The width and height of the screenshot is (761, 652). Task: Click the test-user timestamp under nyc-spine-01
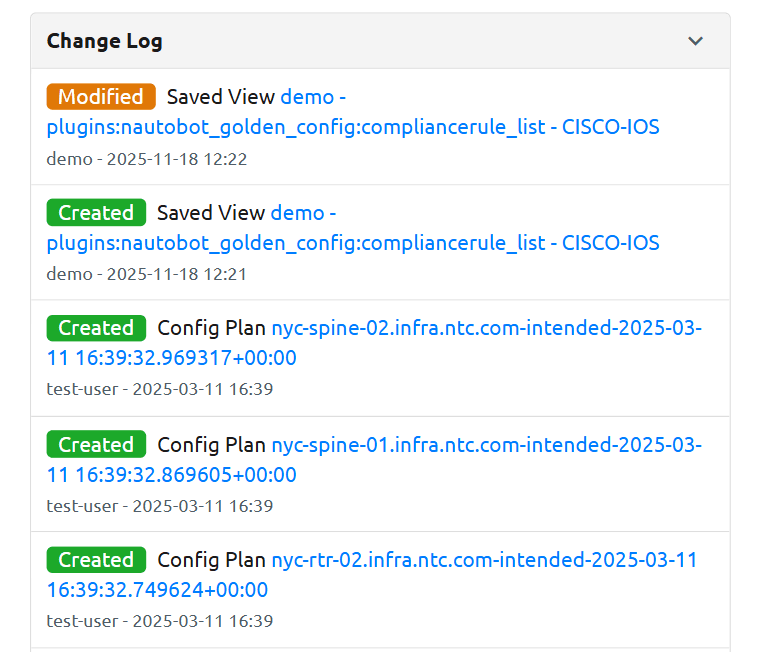coord(159,506)
